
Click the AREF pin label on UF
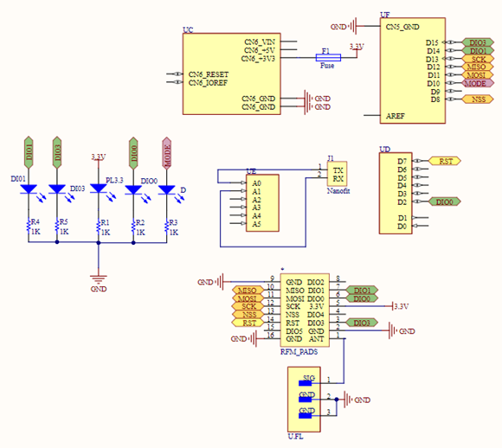pyautogui.click(x=396, y=116)
